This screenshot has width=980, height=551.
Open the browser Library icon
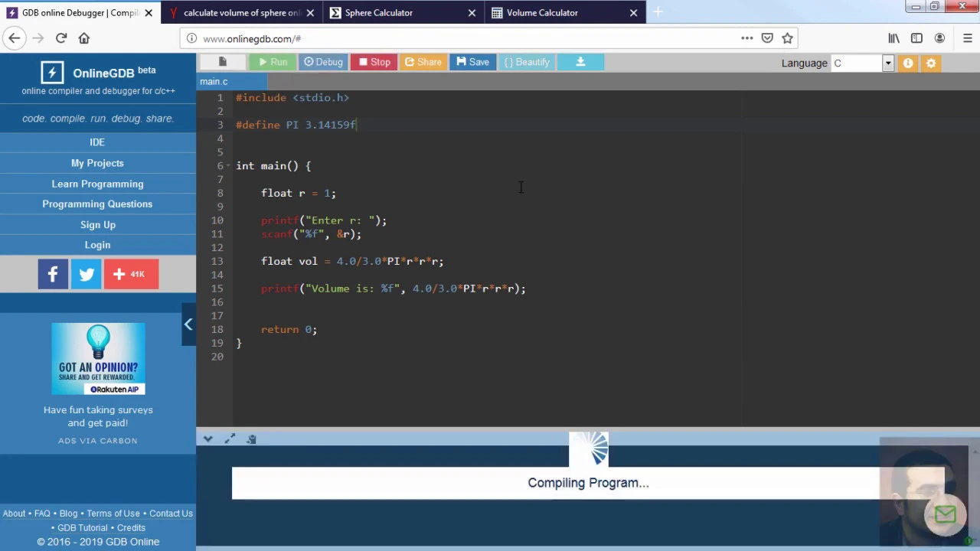(893, 38)
